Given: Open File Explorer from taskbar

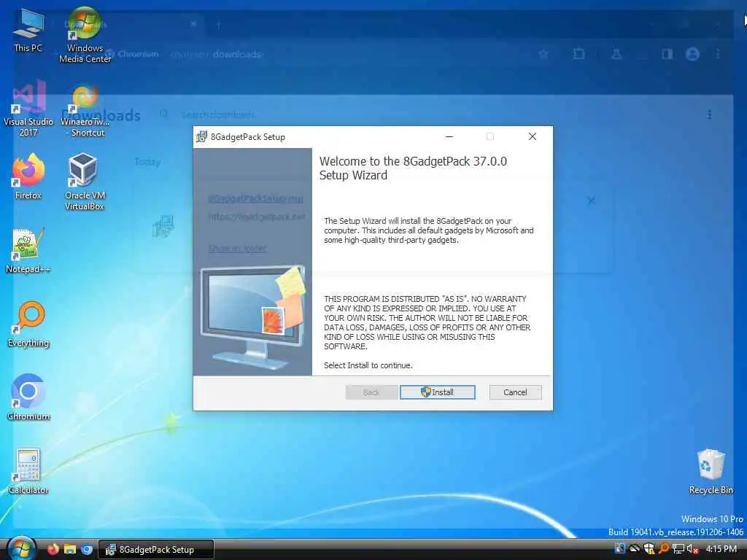Looking at the screenshot, I should tap(70, 550).
